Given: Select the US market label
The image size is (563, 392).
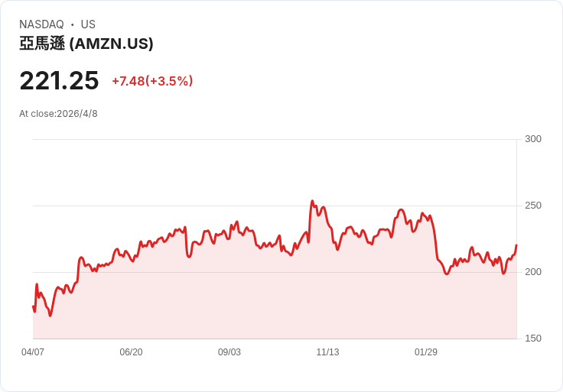Looking at the screenshot, I should point(88,24).
